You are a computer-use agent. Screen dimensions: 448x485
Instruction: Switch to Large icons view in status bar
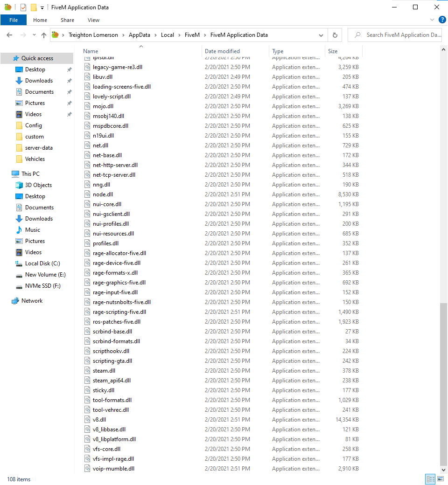tap(441, 479)
